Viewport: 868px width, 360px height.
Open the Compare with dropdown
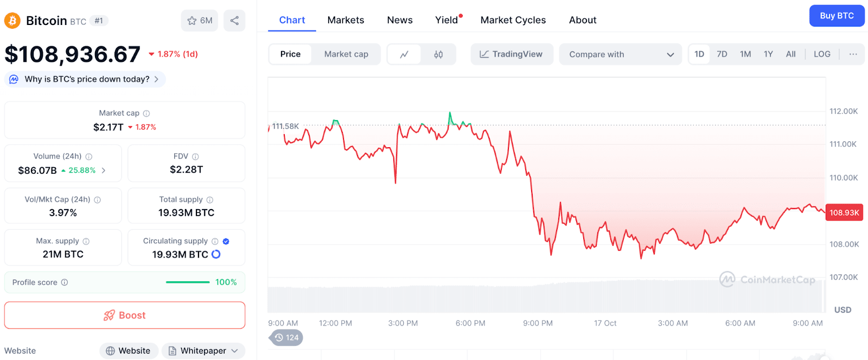tap(621, 54)
